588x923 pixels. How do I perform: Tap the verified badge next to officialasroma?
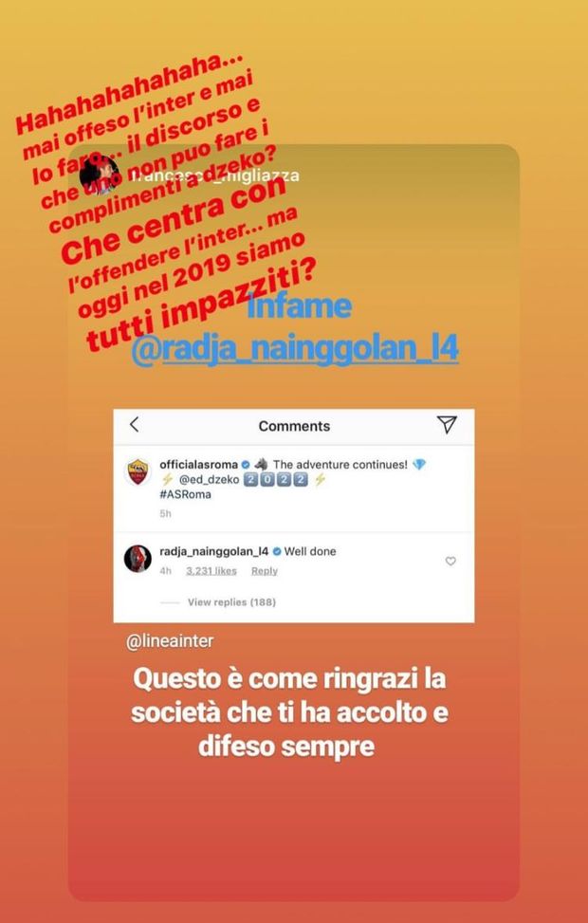[246, 465]
